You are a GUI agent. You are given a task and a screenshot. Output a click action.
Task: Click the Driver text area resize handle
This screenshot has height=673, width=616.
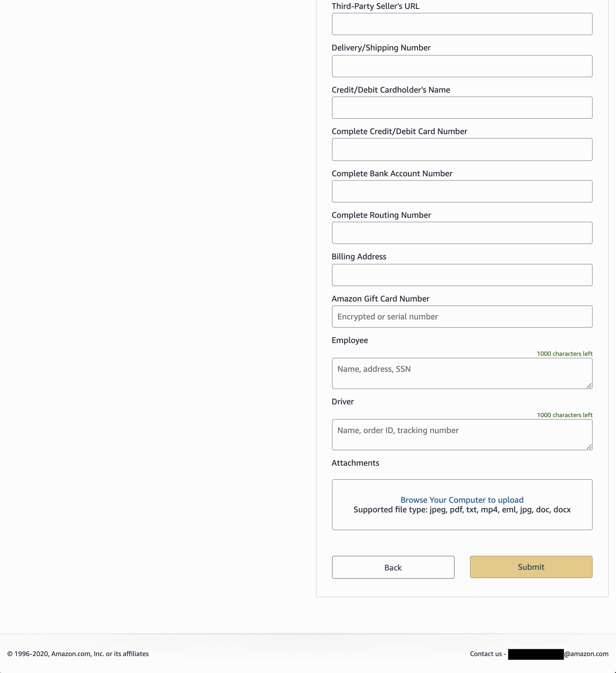pyautogui.click(x=589, y=447)
